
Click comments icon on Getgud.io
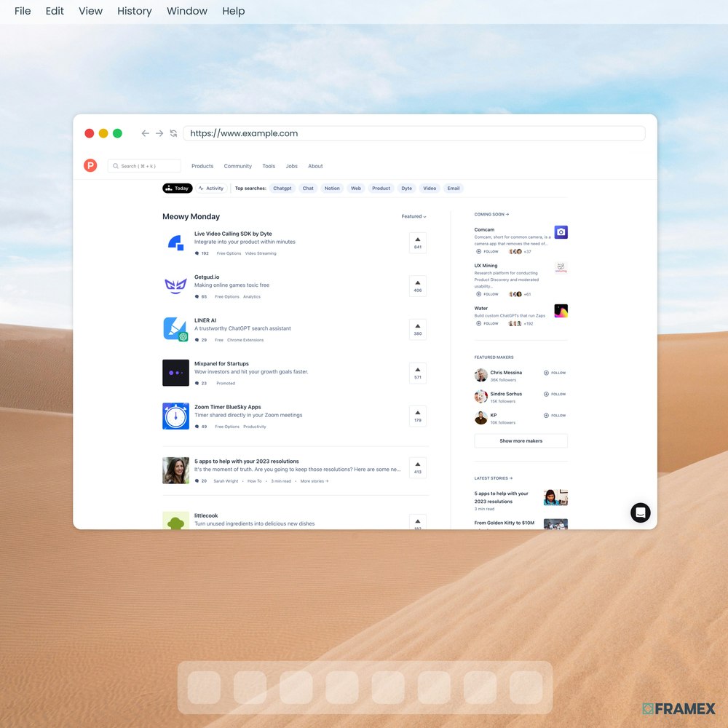[197, 297]
